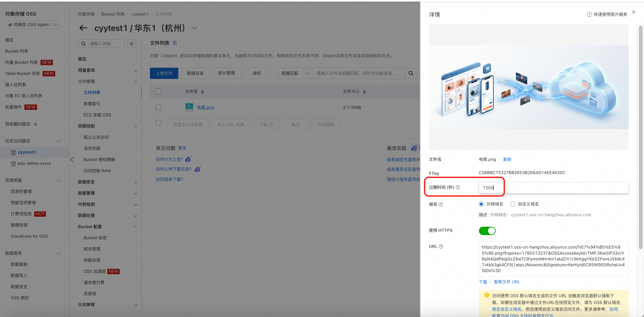Viewport: 644px width, 317px height.
Task: Open the dropdown arrow beside 切换至 OSS Agent
Action: click(55, 25)
